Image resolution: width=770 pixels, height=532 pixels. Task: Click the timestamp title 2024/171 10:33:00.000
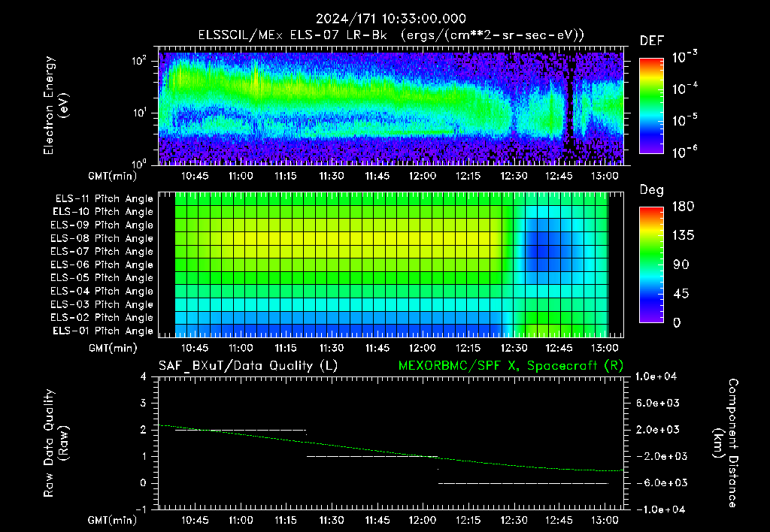point(390,19)
